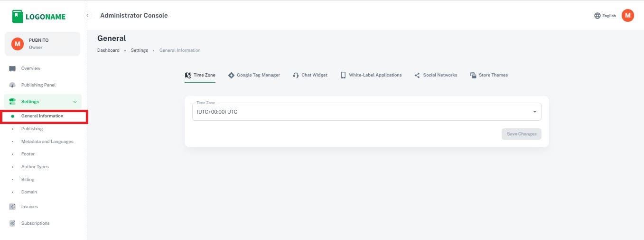Open the user avatar in top-right corner
The image size is (644, 240).
pyautogui.click(x=627, y=16)
